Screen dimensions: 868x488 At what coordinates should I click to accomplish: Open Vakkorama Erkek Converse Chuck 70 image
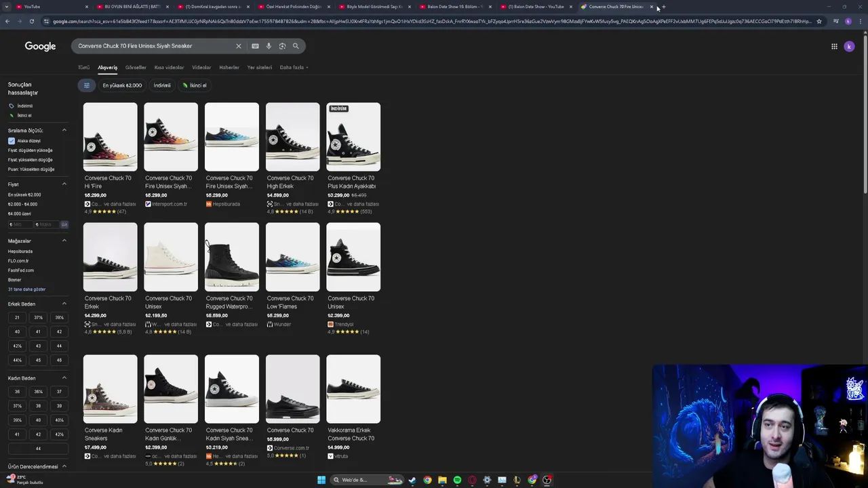353,389
